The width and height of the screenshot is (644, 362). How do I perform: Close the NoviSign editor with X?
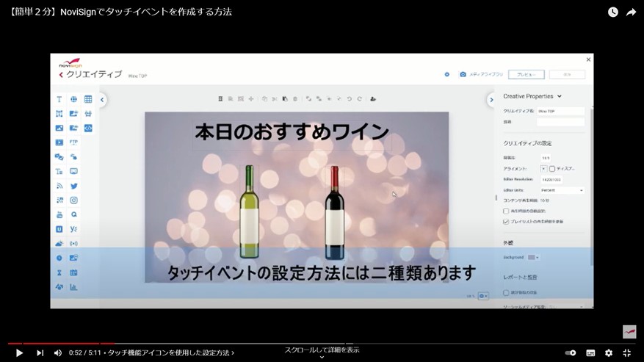588,59
